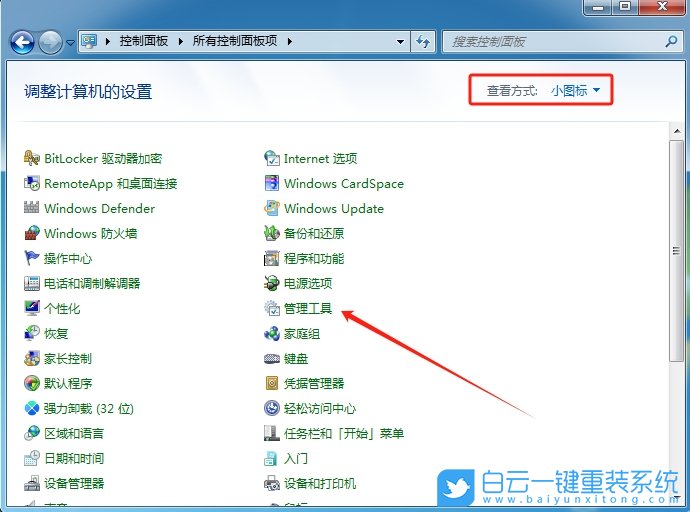Click the 程序和功能 icon
Screen dimensions: 690x512
pyautogui.click(x=272, y=258)
